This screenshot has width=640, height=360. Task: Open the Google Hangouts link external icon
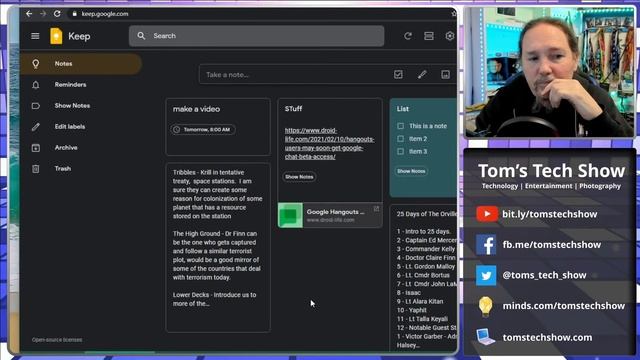(x=376, y=209)
